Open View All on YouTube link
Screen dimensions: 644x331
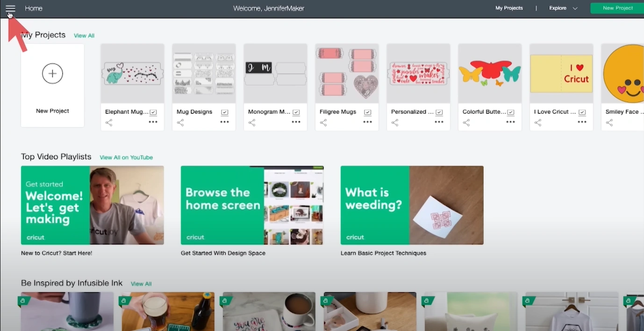[x=126, y=157]
